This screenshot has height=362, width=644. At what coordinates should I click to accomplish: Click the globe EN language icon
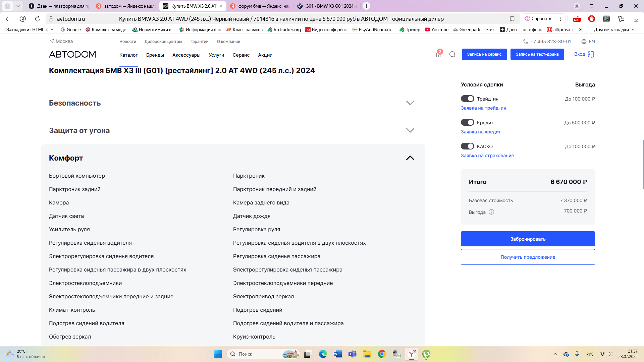click(x=584, y=42)
